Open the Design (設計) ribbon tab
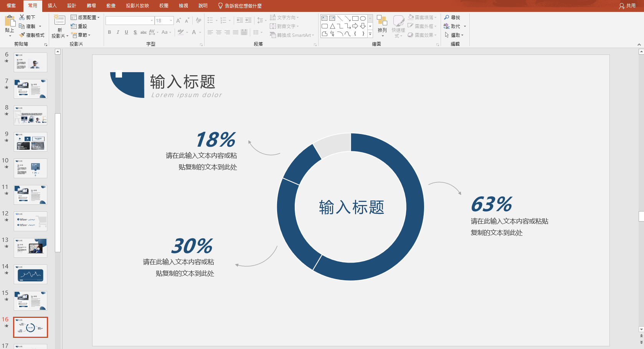 (72, 6)
